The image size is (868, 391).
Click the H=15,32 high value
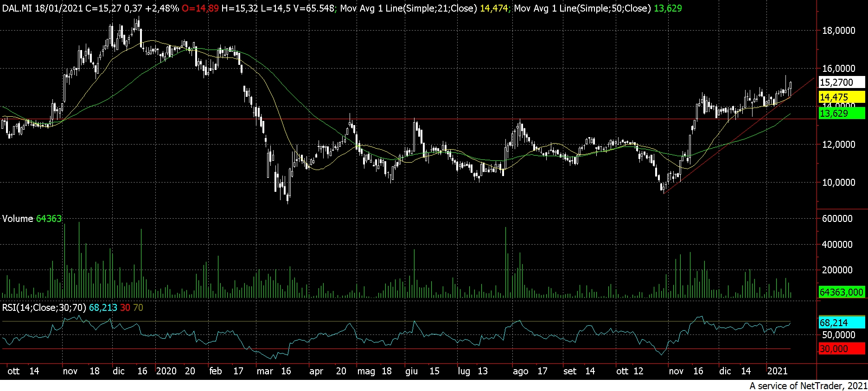click(240, 8)
